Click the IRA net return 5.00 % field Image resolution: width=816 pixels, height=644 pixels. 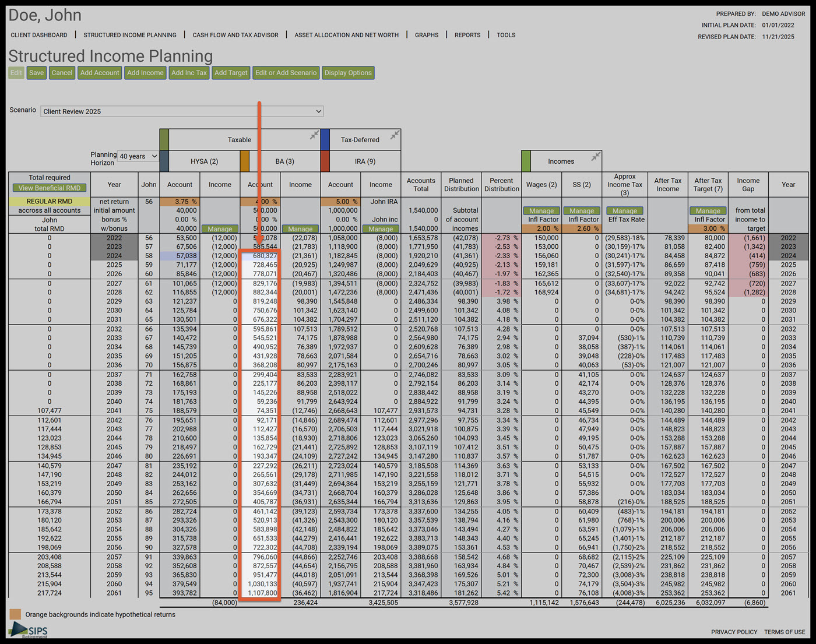coord(340,202)
